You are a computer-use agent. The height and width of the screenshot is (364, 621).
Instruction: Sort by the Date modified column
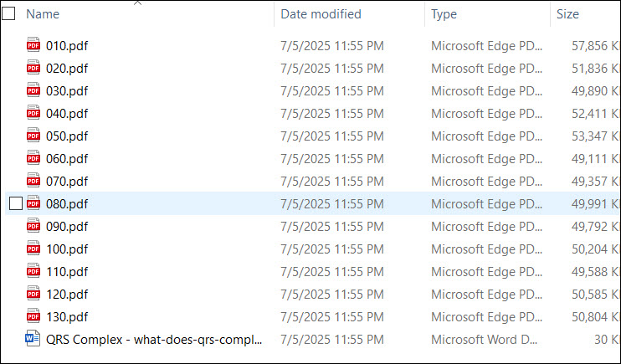tap(321, 14)
